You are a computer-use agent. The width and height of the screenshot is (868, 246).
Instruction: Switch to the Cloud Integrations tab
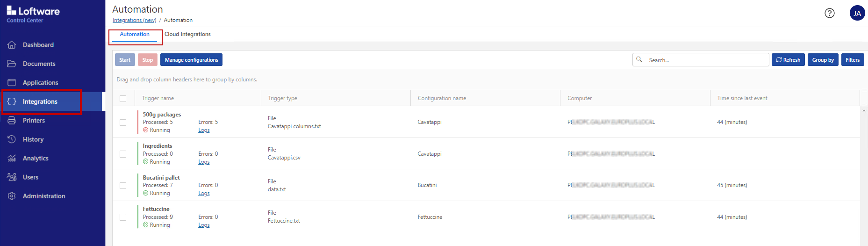(187, 34)
